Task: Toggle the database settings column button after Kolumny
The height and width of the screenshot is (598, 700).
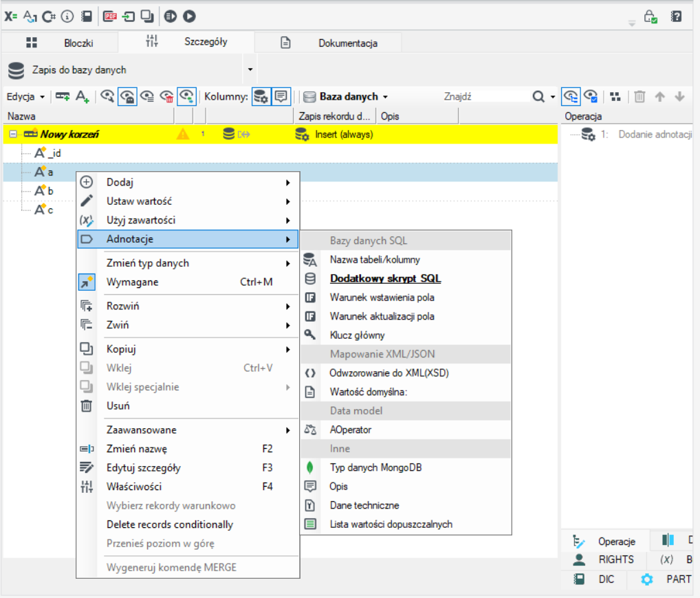Action: 261,96
